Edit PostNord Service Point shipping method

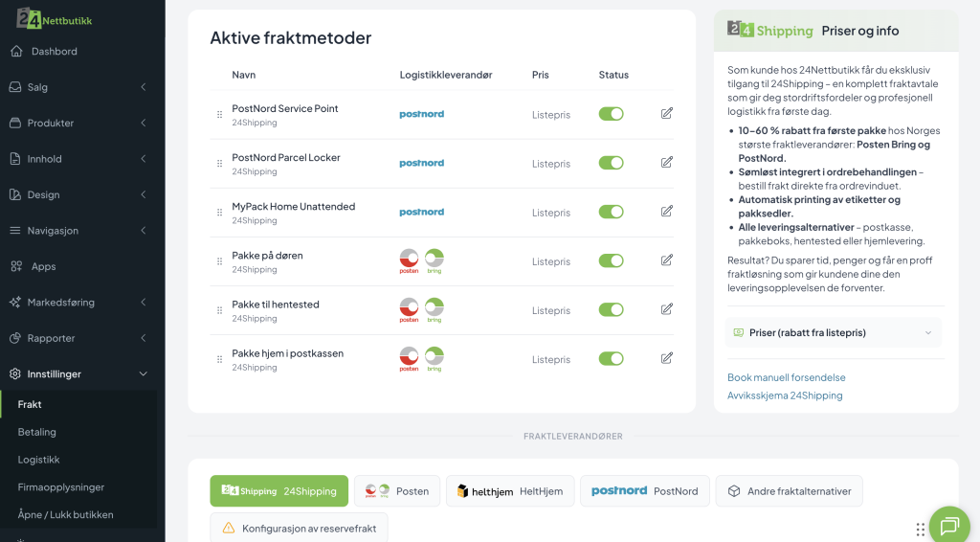[667, 113]
